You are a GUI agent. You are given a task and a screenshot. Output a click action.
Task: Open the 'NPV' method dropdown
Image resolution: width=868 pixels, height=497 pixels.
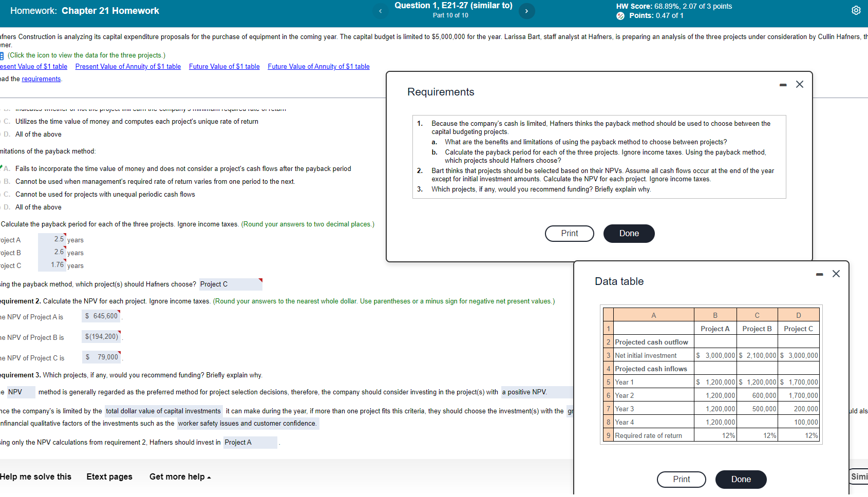[21, 392]
